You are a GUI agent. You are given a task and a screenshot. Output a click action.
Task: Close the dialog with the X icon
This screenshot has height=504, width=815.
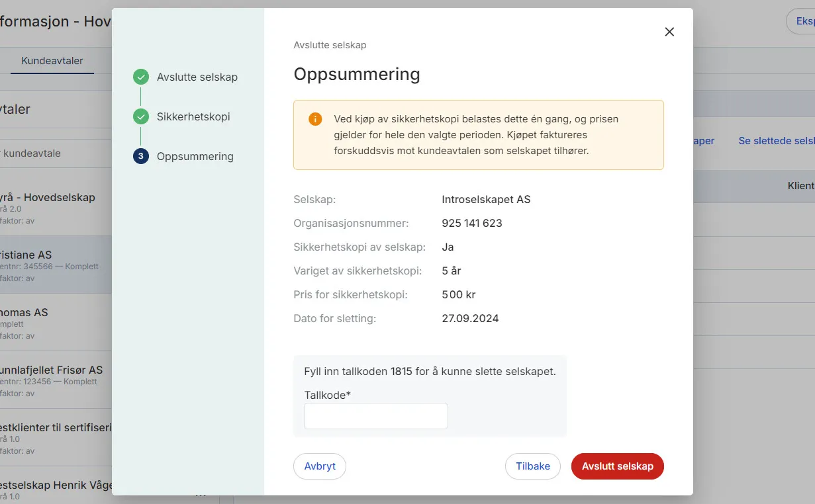[x=669, y=32]
